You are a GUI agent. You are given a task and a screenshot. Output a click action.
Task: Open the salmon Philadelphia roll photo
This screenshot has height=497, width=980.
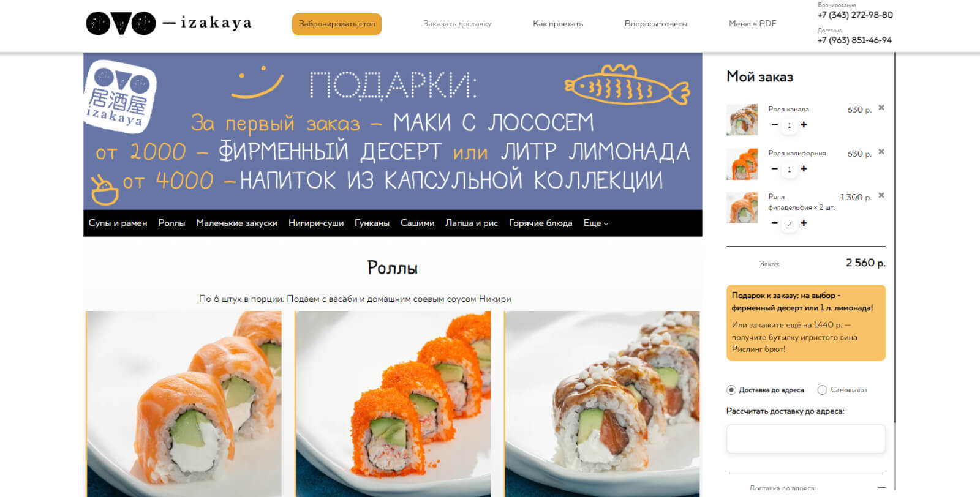point(184,404)
